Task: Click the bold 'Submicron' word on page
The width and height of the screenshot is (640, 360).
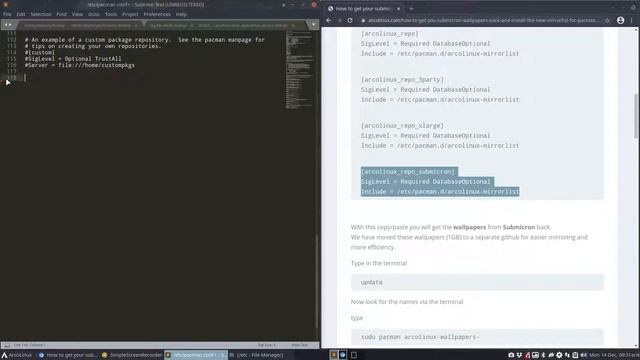Action: point(519,227)
